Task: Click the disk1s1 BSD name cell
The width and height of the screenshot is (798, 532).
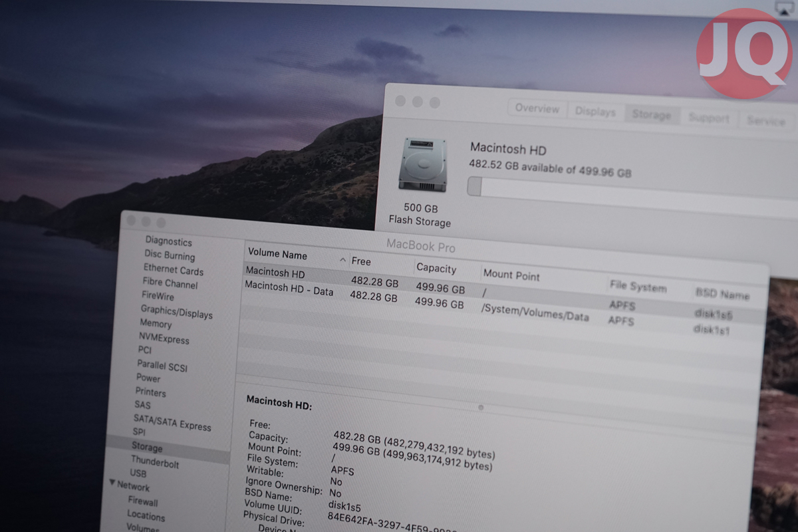Action: click(x=712, y=329)
